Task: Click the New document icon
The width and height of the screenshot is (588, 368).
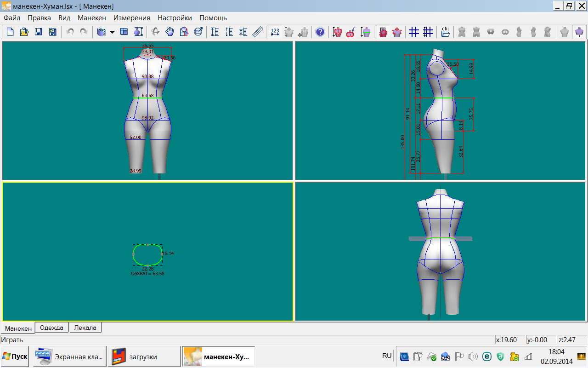Action: [10, 32]
